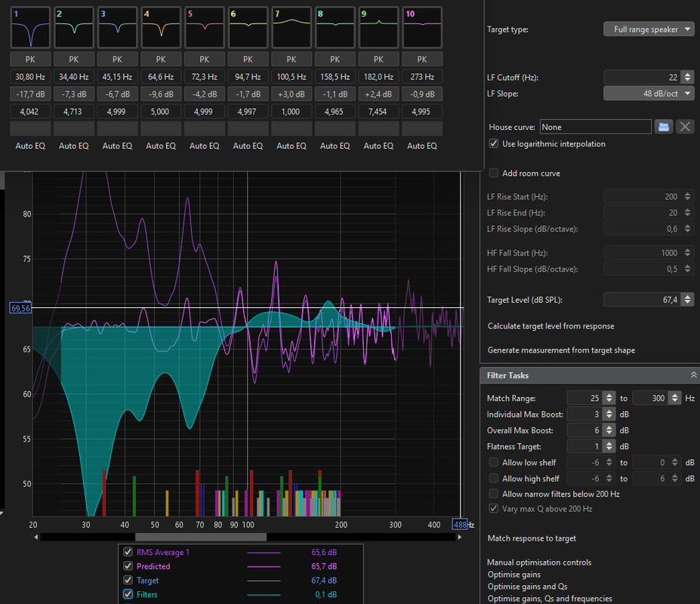Viewport: 700px width, 604px height.
Task: Select filter 1 response thumbnail
Action: pyautogui.click(x=30, y=28)
